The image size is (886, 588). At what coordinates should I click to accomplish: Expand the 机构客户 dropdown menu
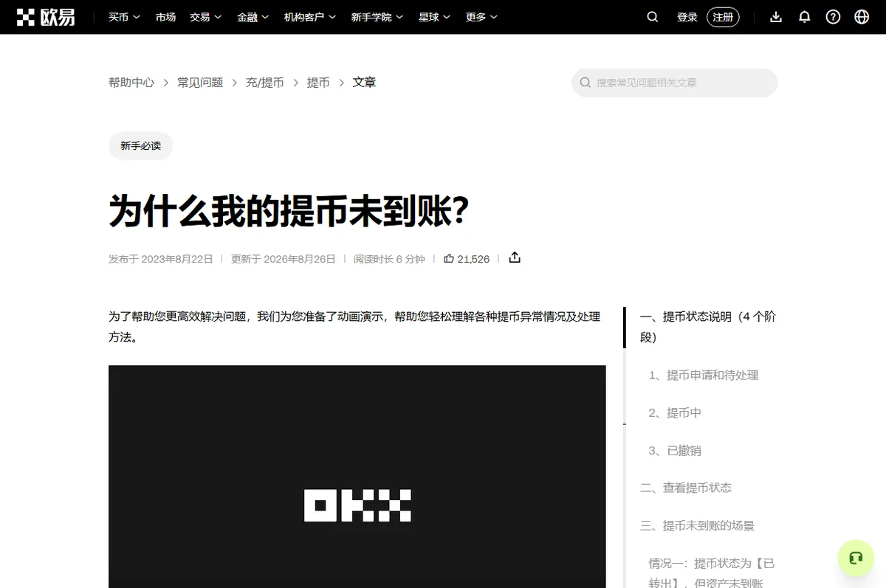pos(310,17)
